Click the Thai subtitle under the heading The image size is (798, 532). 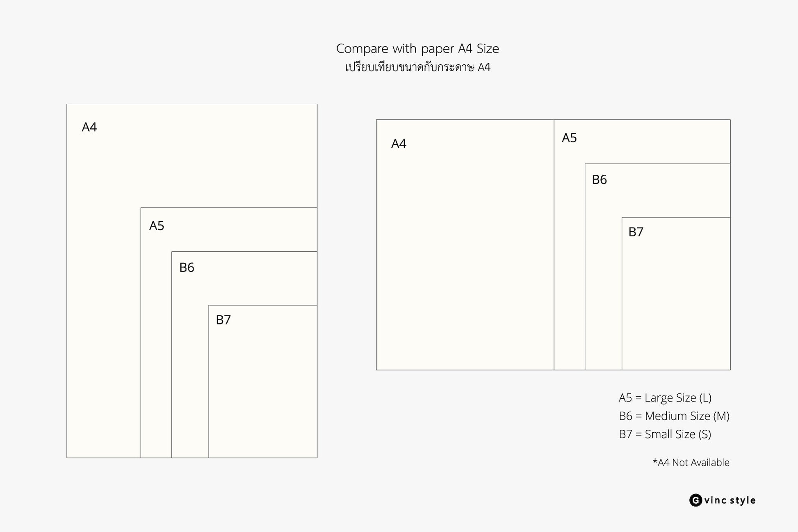pyautogui.click(x=417, y=67)
